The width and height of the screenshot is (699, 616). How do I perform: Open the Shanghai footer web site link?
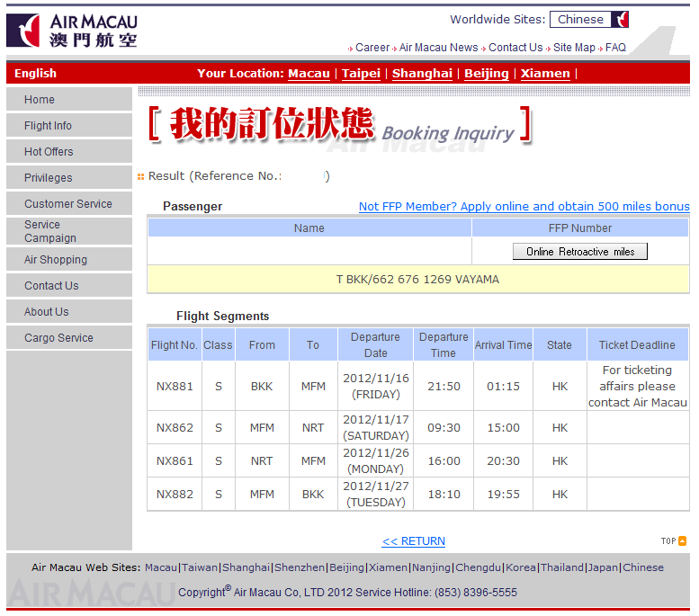(246, 567)
